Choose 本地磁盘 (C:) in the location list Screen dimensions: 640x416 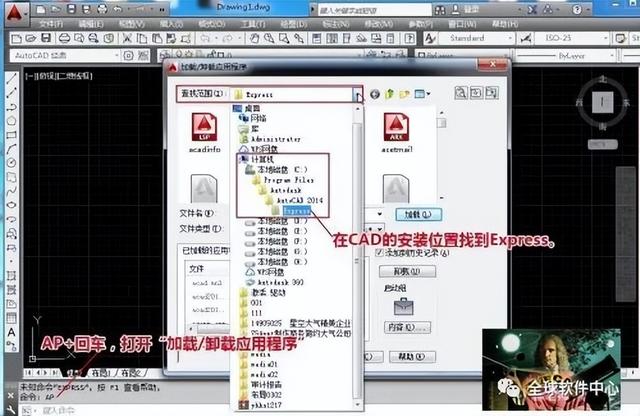coord(276,169)
